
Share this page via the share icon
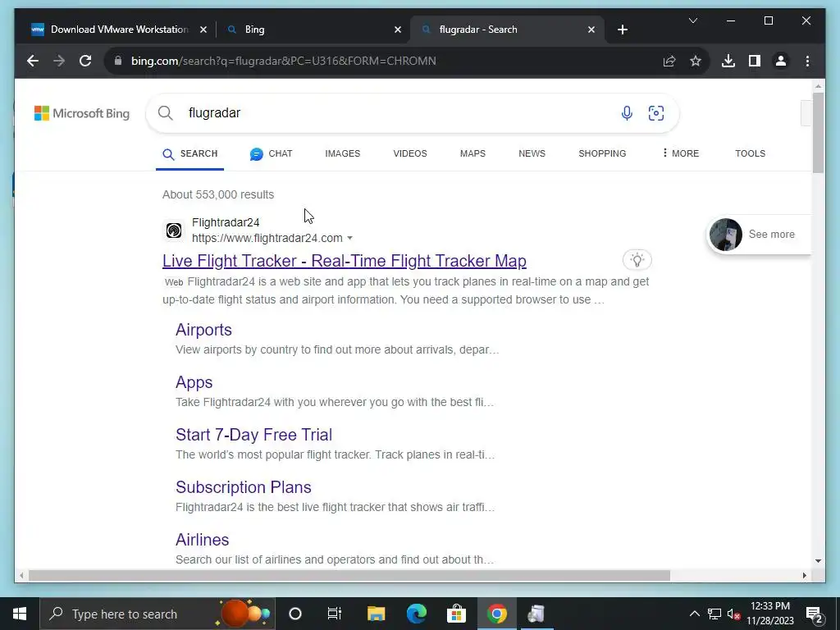(x=669, y=61)
